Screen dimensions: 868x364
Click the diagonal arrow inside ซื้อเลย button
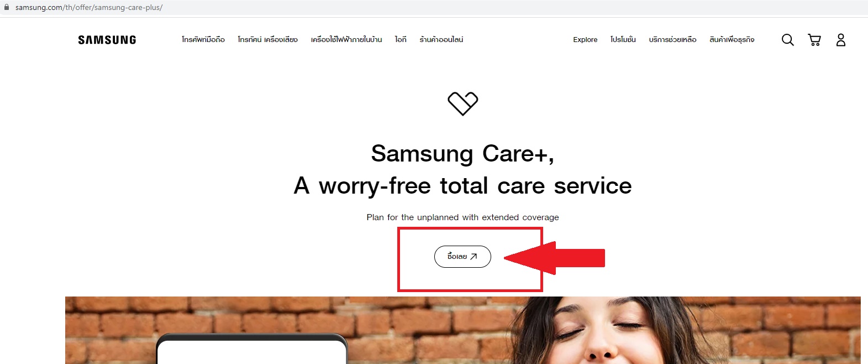tap(474, 257)
